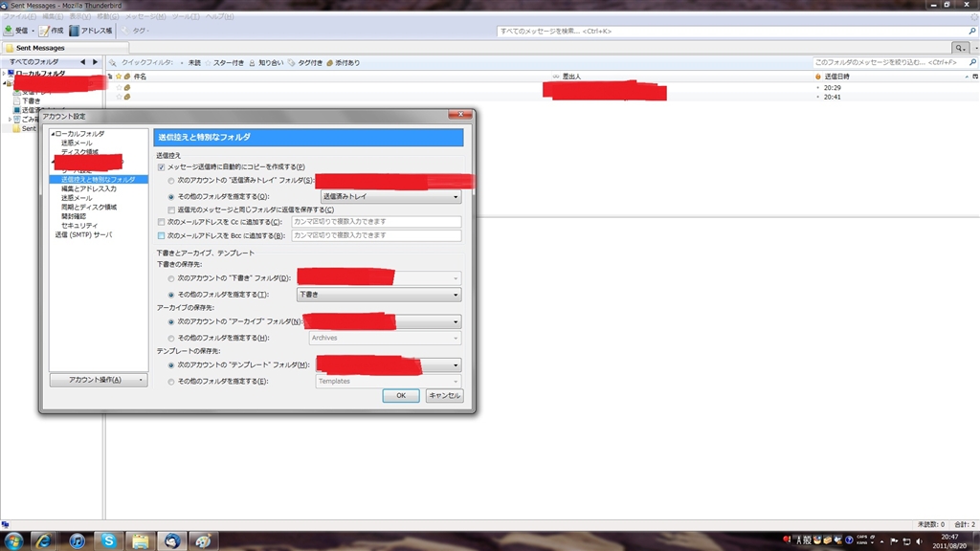Toggle the Contact (知り合い) quick filter

tap(266, 63)
